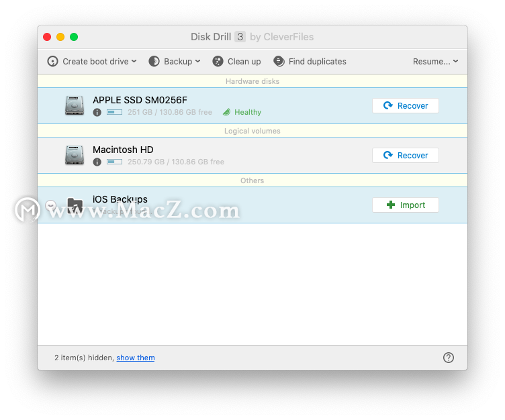Image resolution: width=505 pixels, height=420 pixels.
Task: Recover the Macintosh HD volume
Action: tap(406, 155)
